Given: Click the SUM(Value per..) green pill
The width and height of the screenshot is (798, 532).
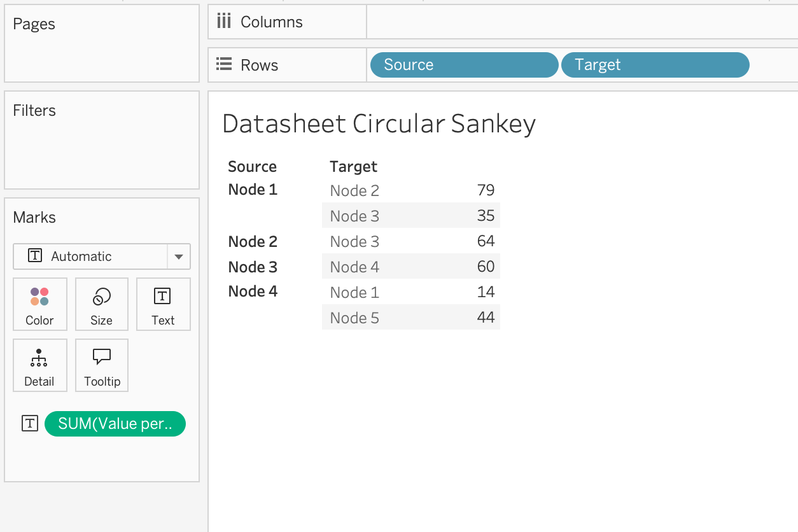Looking at the screenshot, I should point(115,424).
